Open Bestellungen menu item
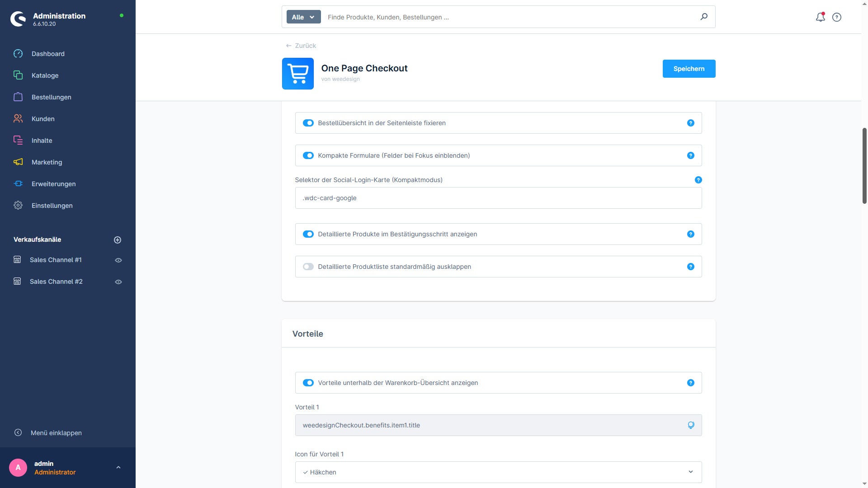This screenshot has width=868, height=488. 51,97
